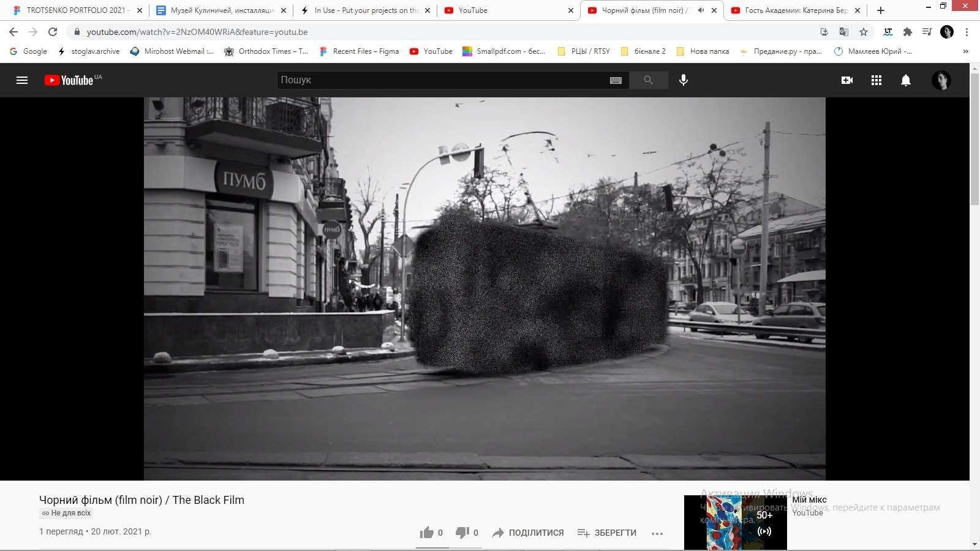Show notifications via the bell icon
The height and width of the screenshot is (551, 980).
click(x=906, y=80)
